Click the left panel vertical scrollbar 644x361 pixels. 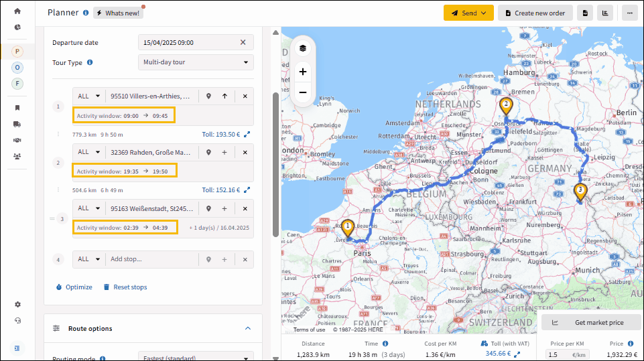coord(275,165)
